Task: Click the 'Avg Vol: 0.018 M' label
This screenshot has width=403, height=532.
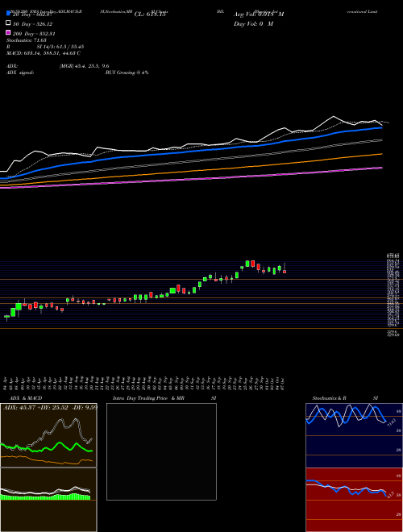Action: (x=259, y=15)
